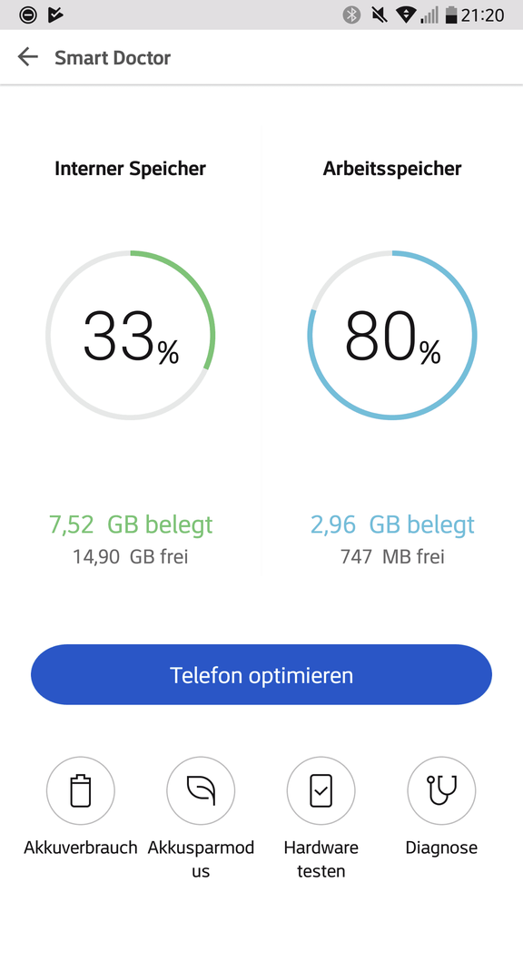The width and height of the screenshot is (523, 980).
Task: Open the Akkusparmodus leaf icon
Action: tap(201, 790)
